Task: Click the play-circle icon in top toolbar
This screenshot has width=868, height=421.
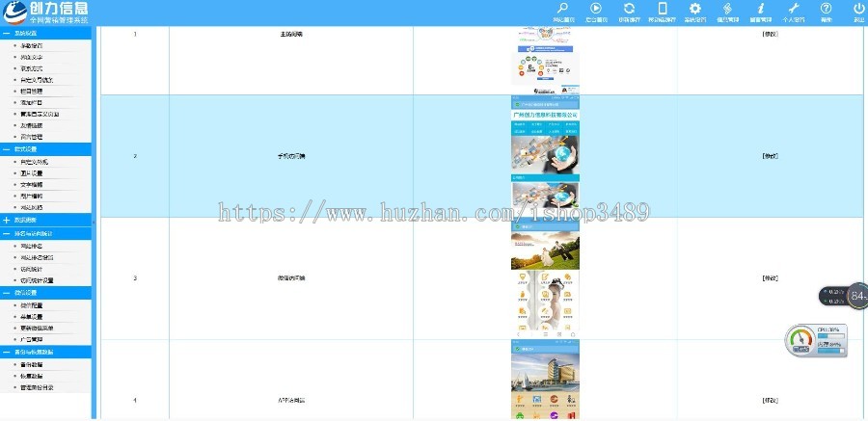Action: click(x=596, y=9)
